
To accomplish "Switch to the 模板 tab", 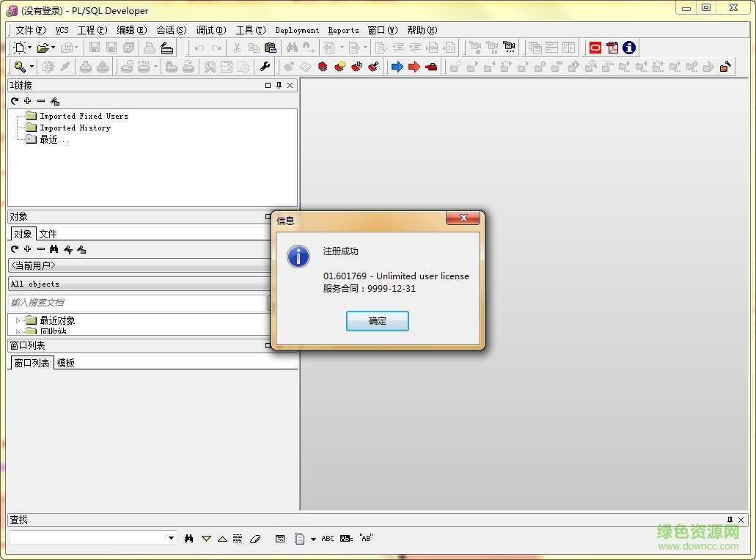I will point(65,362).
